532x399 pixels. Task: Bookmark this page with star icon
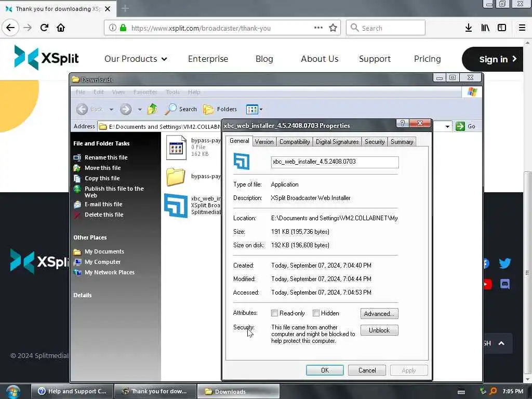[x=333, y=28]
